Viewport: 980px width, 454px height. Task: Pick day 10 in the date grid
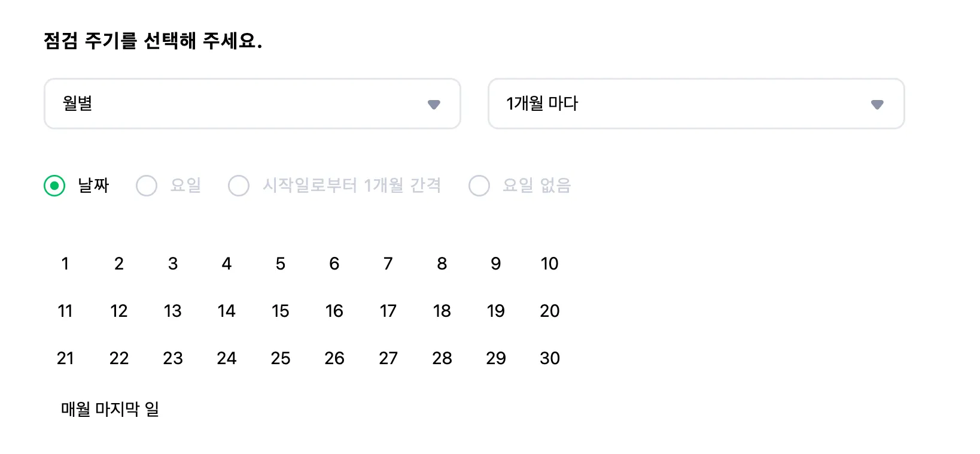tap(549, 264)
